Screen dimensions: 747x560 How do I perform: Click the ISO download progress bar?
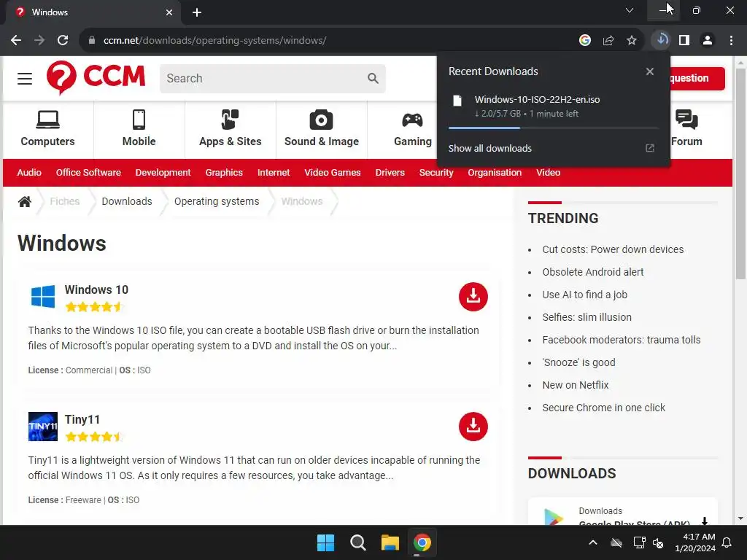(553, 128)
